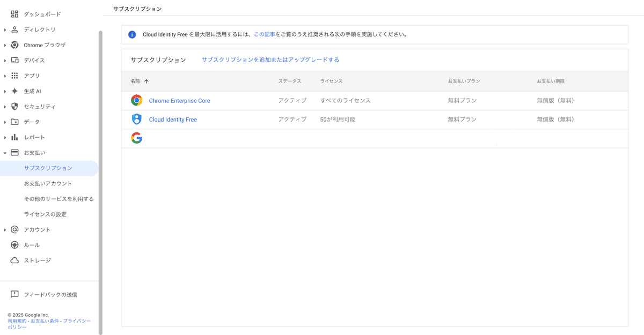Screen dimensions: 644x335
Task: Open the ダッシュボード icon in sidebar
Action: [14, 14]
